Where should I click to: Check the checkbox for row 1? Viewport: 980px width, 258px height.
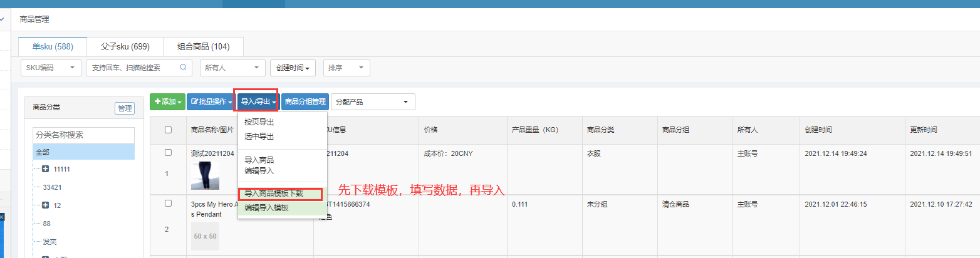tap(167, 153)
